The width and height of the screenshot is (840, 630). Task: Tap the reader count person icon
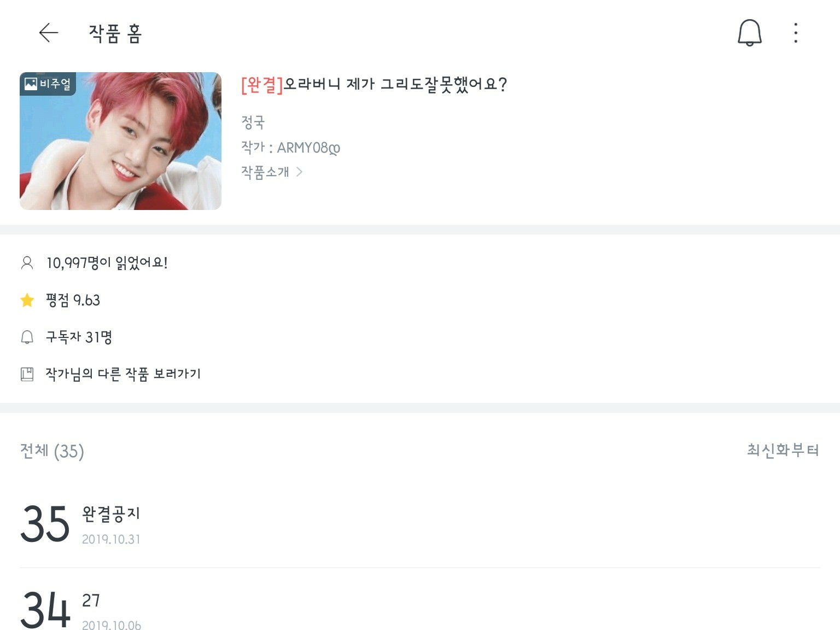pos(27,263)
